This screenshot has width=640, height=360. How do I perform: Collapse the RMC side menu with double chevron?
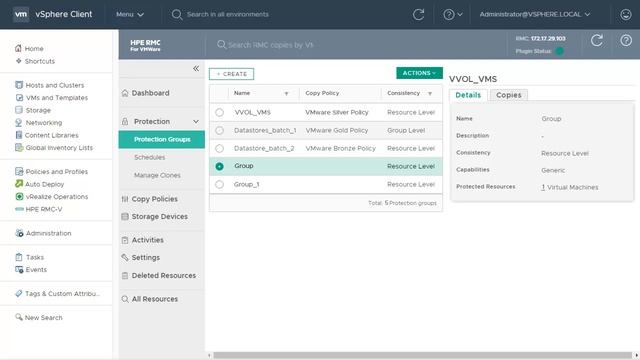pyautogui.click(x=196, y=68)
